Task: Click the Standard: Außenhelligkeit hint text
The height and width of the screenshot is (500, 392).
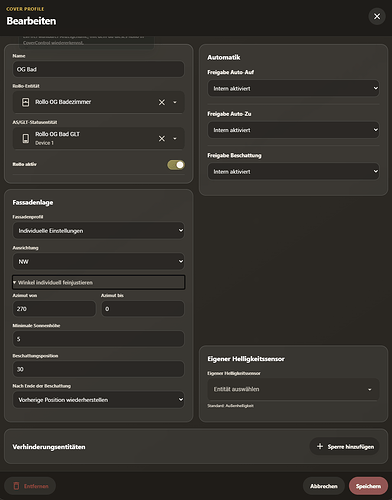Action: (x=230, y=406)
